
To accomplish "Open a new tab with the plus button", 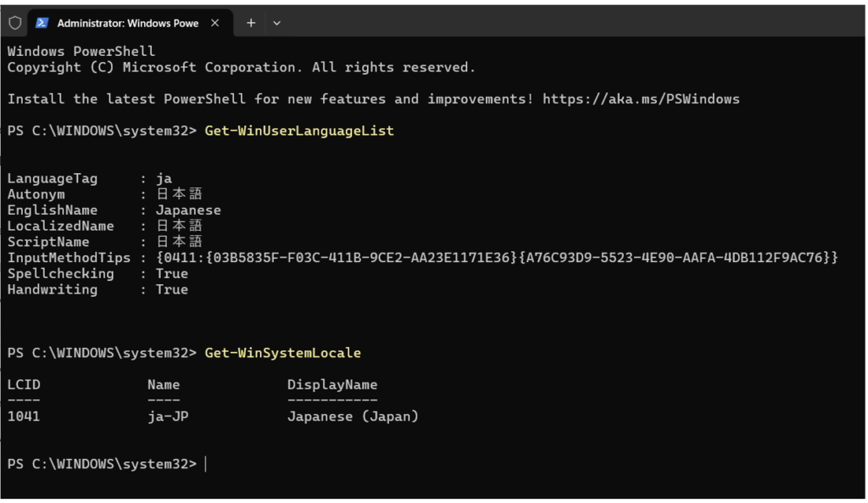I will click(251, 23).
